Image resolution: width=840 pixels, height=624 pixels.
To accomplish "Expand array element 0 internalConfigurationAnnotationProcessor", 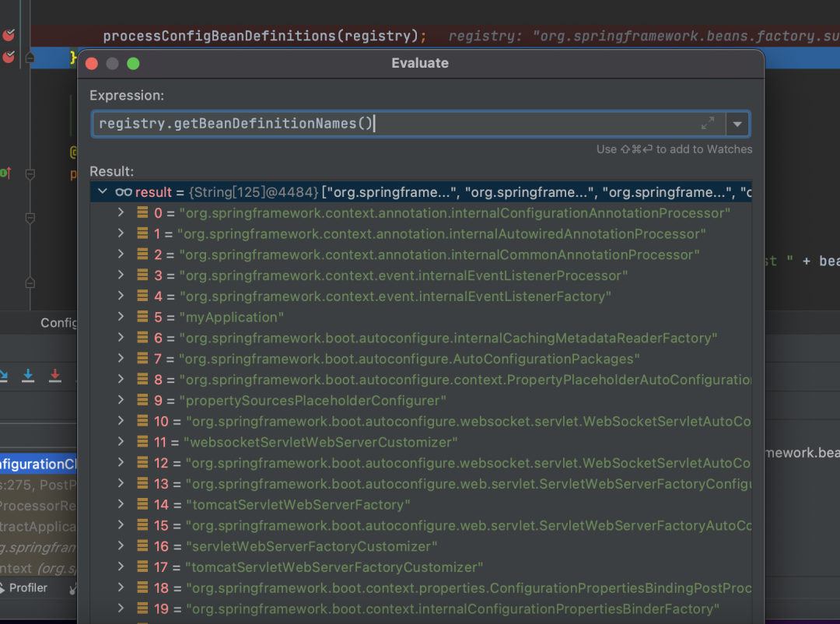I will [x=121, y=212].
